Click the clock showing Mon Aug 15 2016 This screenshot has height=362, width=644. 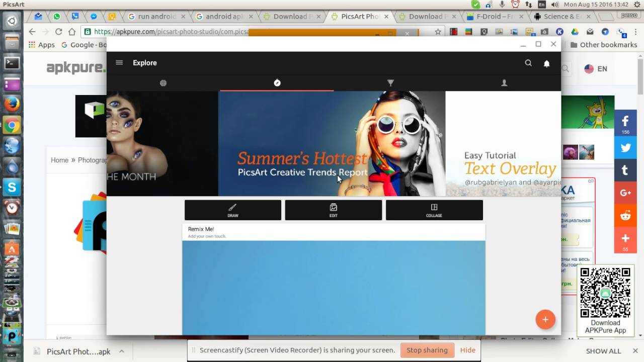coord(596,5)
